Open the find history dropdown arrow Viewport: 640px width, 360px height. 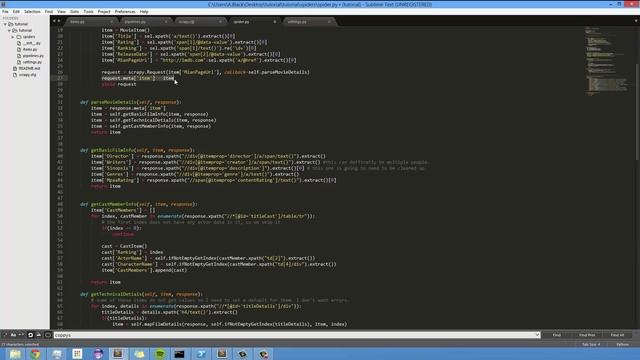(x=537, y=335)
